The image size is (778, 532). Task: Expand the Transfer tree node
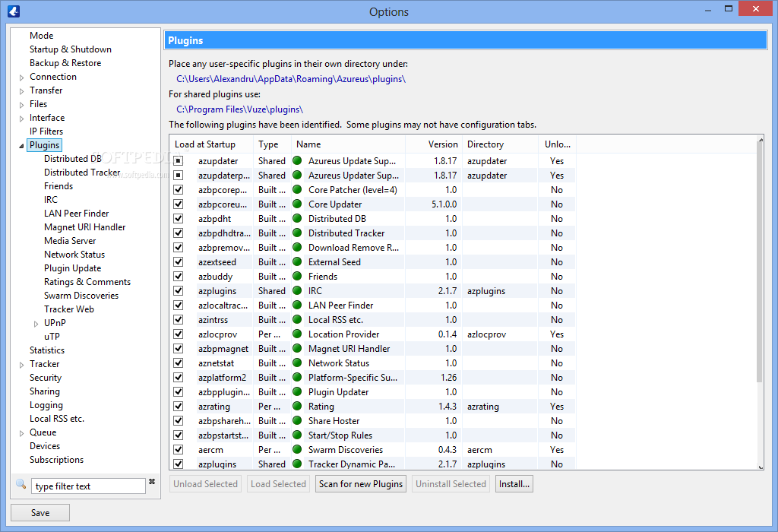coord(21,91)
